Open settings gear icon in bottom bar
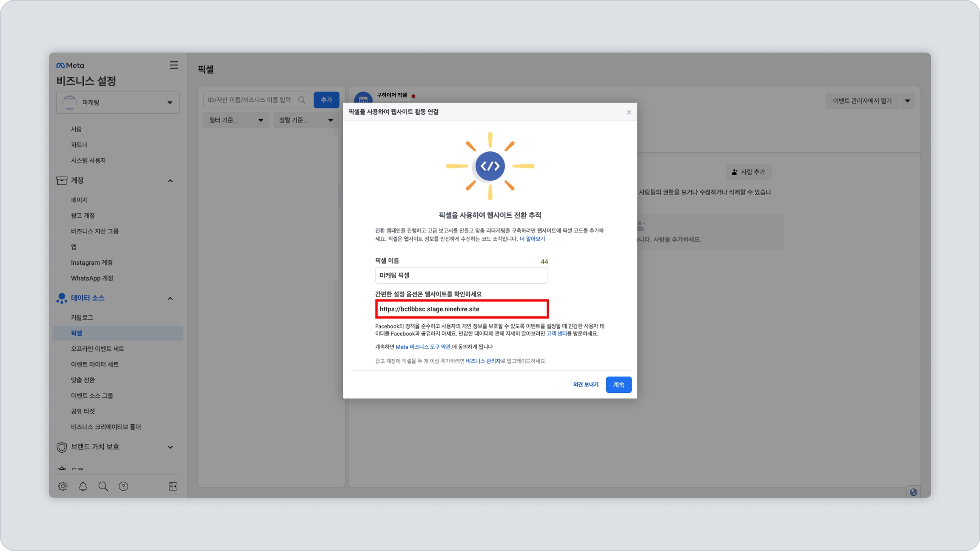980x551 pixels. (63, 486)
